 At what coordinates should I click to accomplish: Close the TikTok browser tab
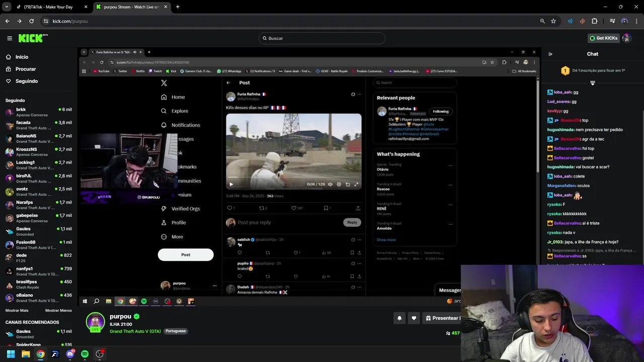(x=86, y=7)
